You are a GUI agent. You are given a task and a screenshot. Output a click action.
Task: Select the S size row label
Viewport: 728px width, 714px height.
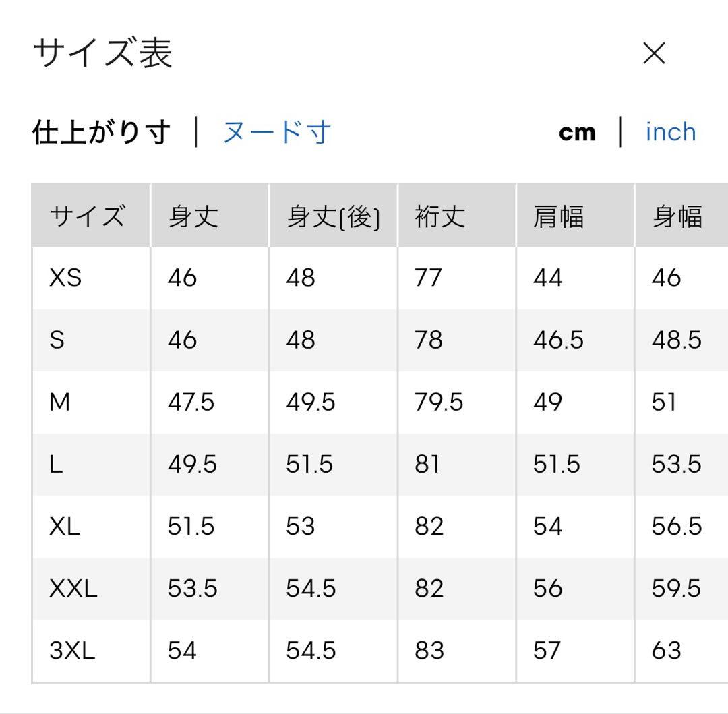(57, 340)
